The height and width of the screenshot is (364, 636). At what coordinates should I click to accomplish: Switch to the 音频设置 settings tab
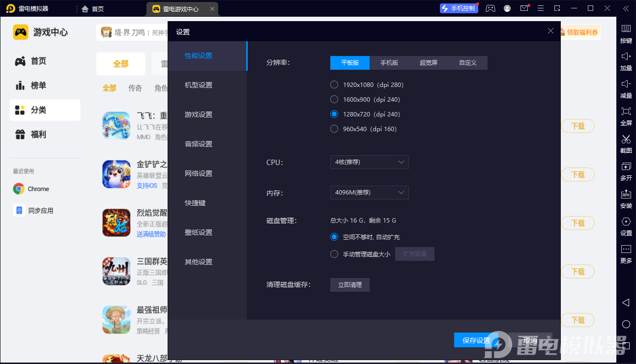(199, 143)
